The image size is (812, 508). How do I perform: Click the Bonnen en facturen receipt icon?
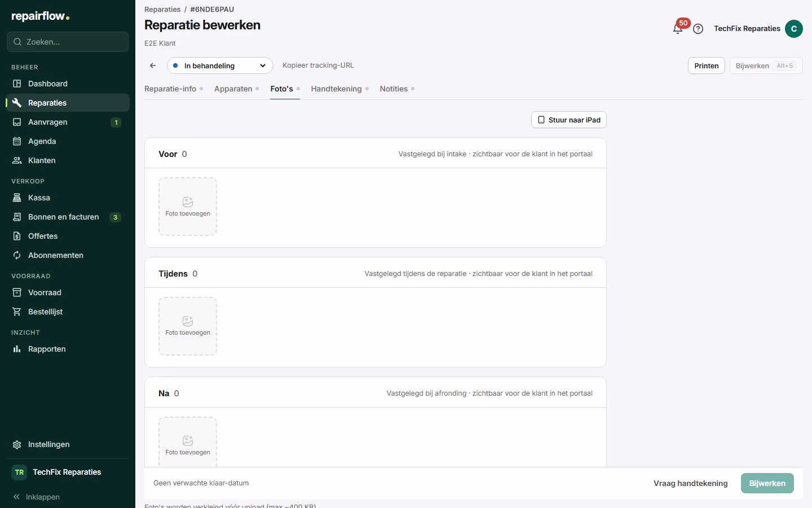click(17, 217)
